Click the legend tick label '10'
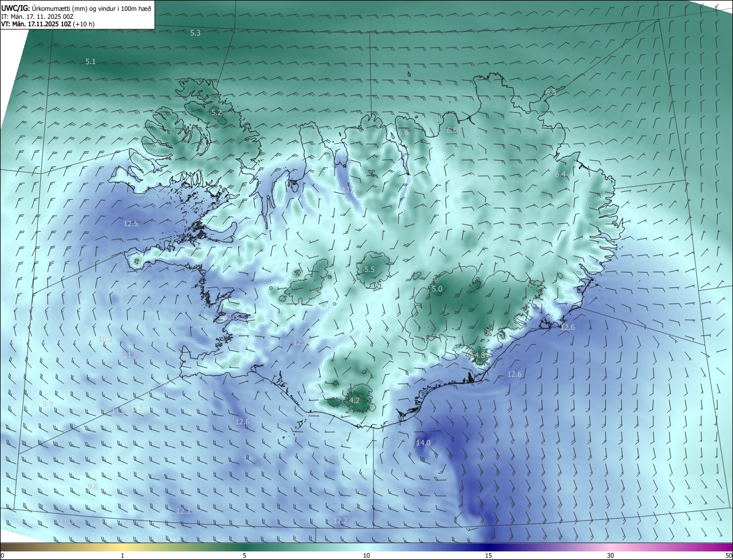 (x=366, y=556)
